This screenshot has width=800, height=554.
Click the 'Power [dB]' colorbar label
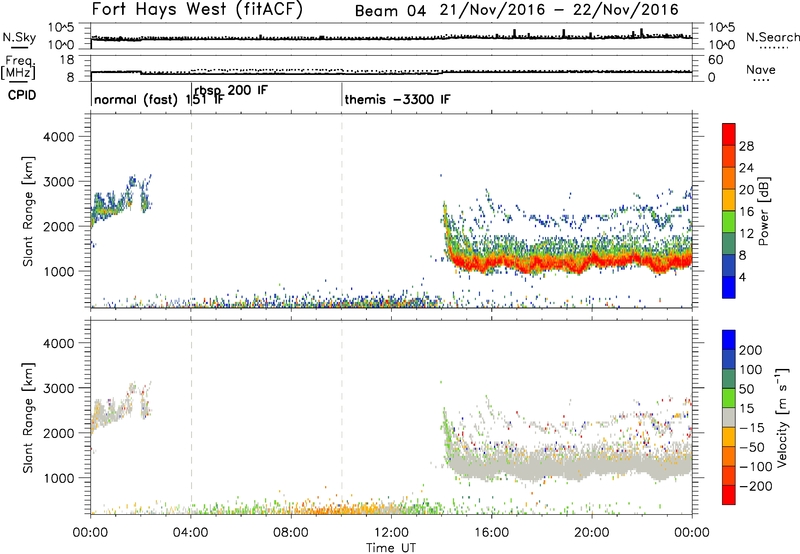click(x=764, y=211)
